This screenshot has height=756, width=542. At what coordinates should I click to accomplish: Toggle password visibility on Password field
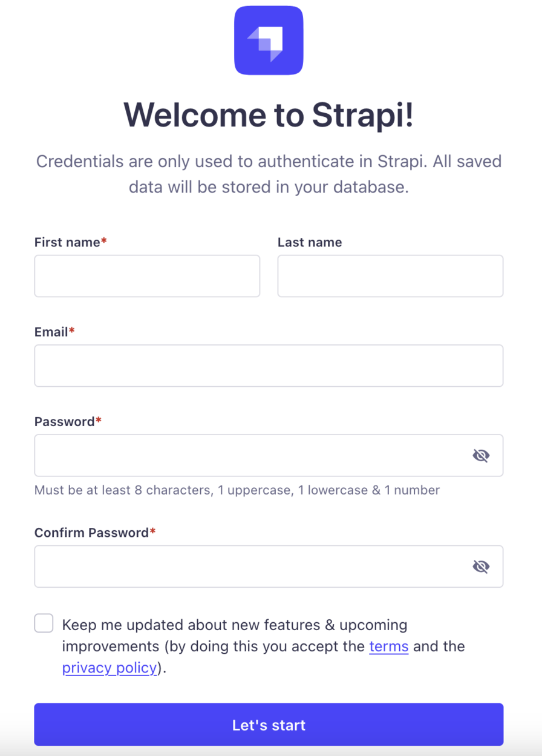(481, 455)
